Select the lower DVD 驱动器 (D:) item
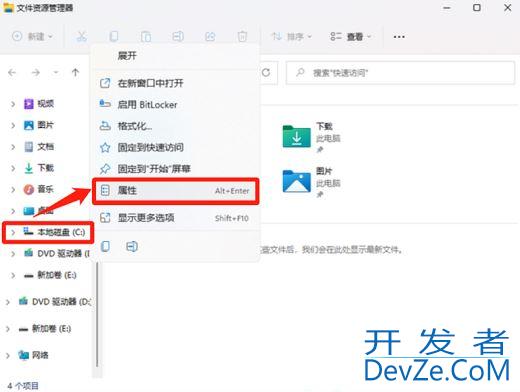The width and height of the screenshot is (520, 392). (54, 302)
